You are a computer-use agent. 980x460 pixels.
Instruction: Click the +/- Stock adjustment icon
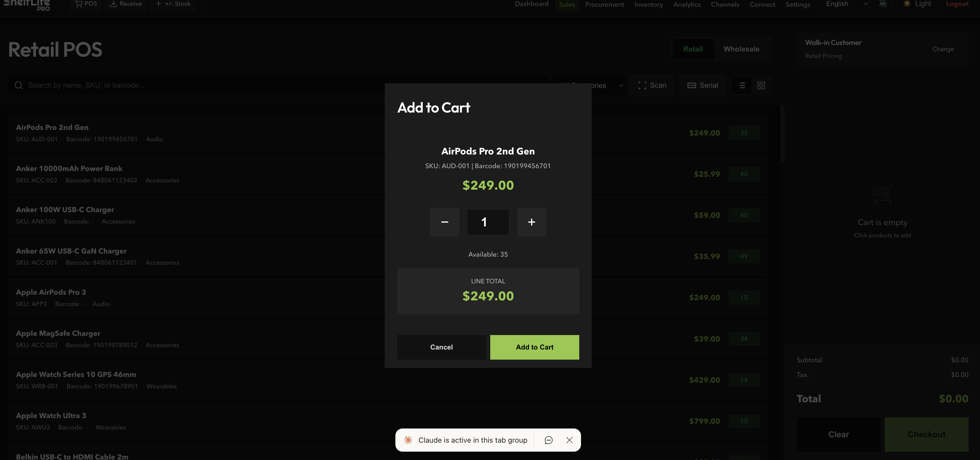point(158,4)
